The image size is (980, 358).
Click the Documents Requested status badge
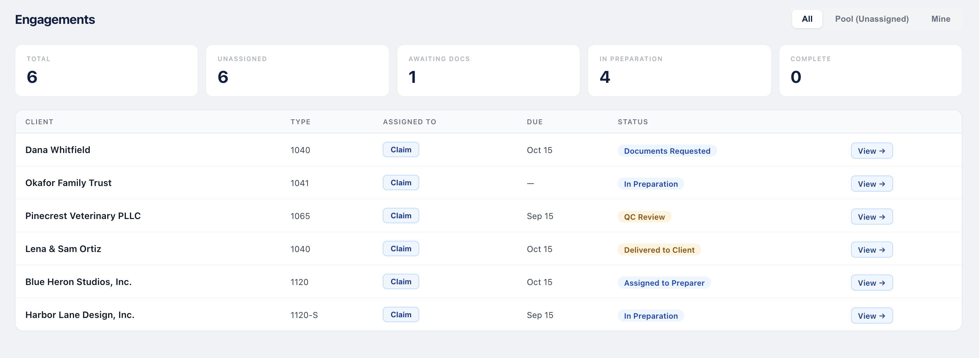click(667, 151)
